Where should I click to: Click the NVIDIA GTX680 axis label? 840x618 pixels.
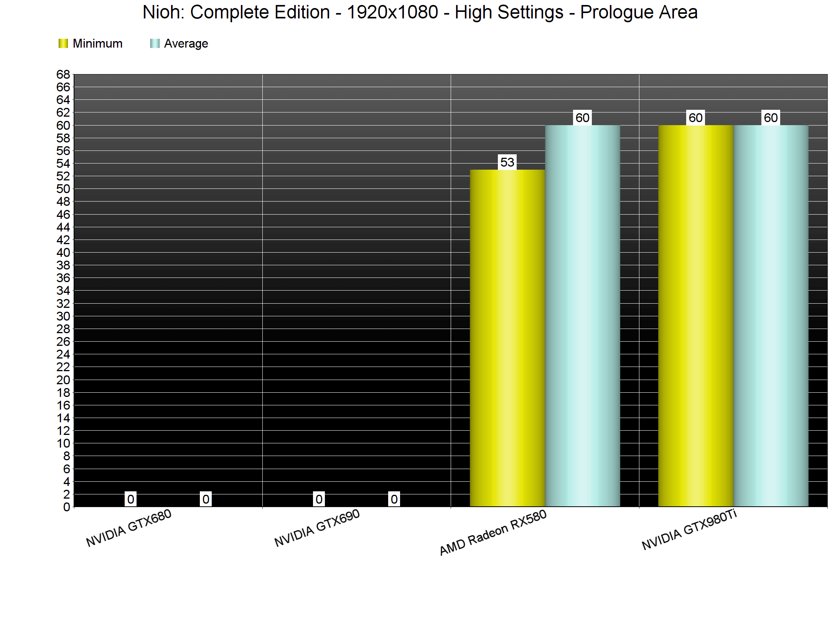(x=128, y=528)
